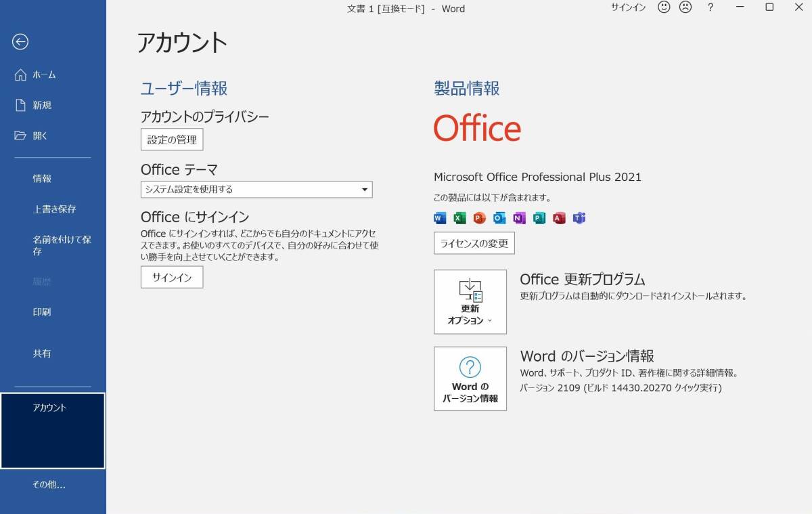Screen dimensions: 812x514
Task: Click the smiley face feedback icon
Action: coord(664,7)
